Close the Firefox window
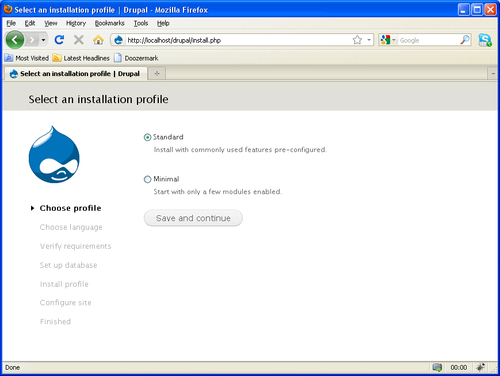The height and width of the screenshot is (376, 500). point(490,10)
